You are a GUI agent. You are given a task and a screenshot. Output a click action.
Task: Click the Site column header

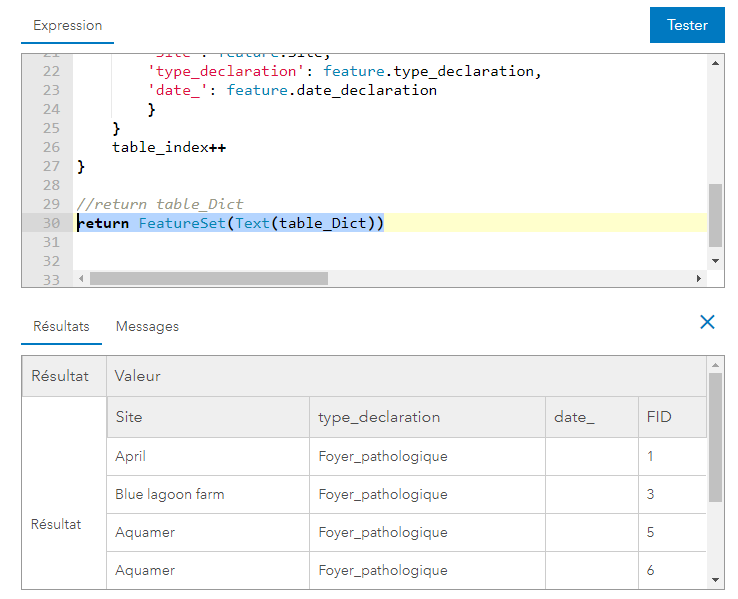pyautogui.click(x=208, y=417)
